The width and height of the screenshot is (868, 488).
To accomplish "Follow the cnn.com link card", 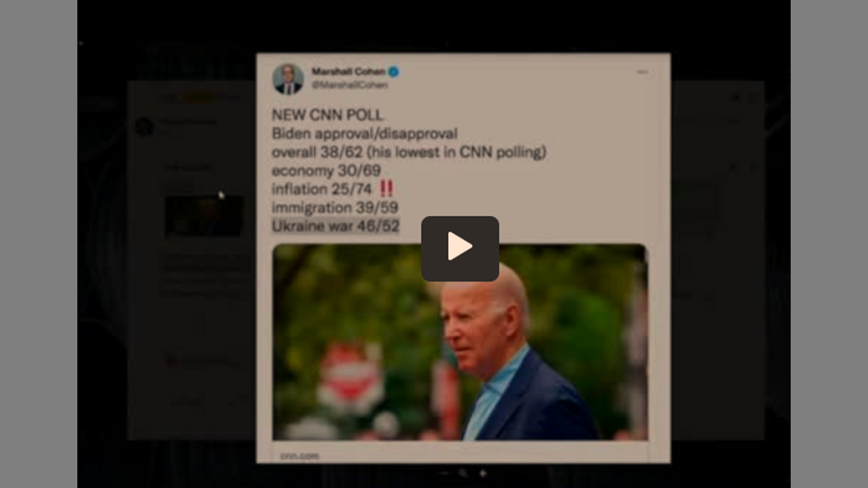I will (x=299, y=455).
